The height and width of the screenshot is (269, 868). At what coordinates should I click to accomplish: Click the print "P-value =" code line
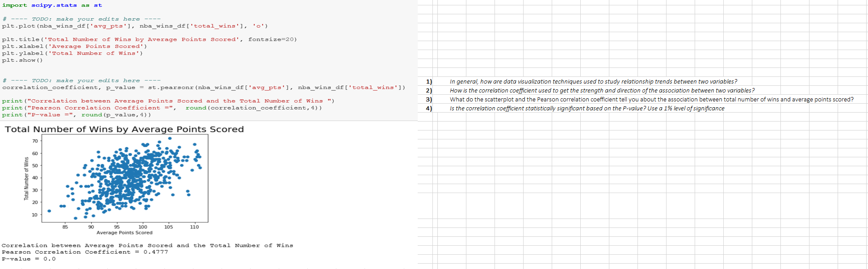76,115
